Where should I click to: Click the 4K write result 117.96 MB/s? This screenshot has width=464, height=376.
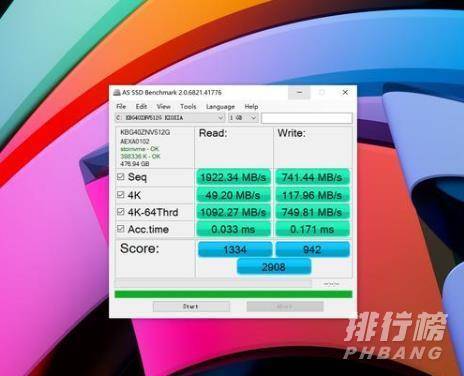[x=312, y=195]
